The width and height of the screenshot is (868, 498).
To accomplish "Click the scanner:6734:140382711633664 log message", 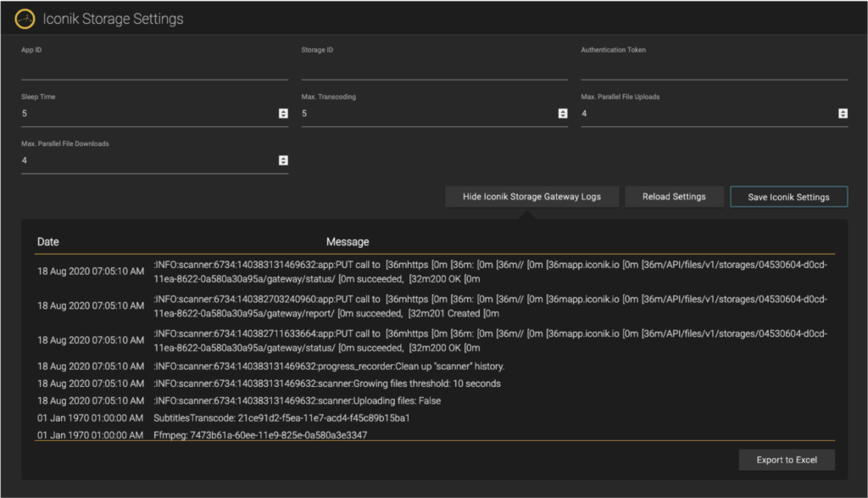I will pyautogui.click(x=491, y=341).
